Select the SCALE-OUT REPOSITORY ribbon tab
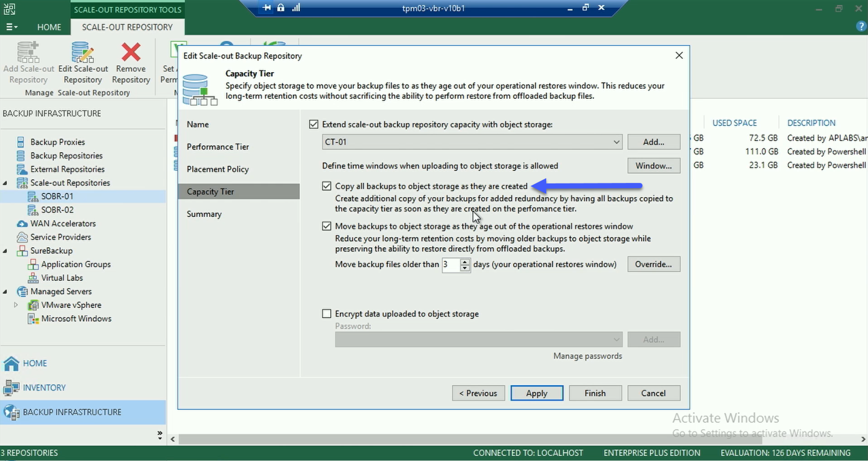This screenshot has height=461, width=868. point(127,27)
